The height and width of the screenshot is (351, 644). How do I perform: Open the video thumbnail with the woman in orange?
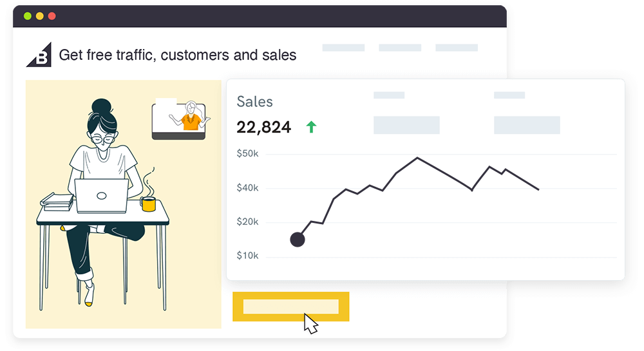pos(179,119)
